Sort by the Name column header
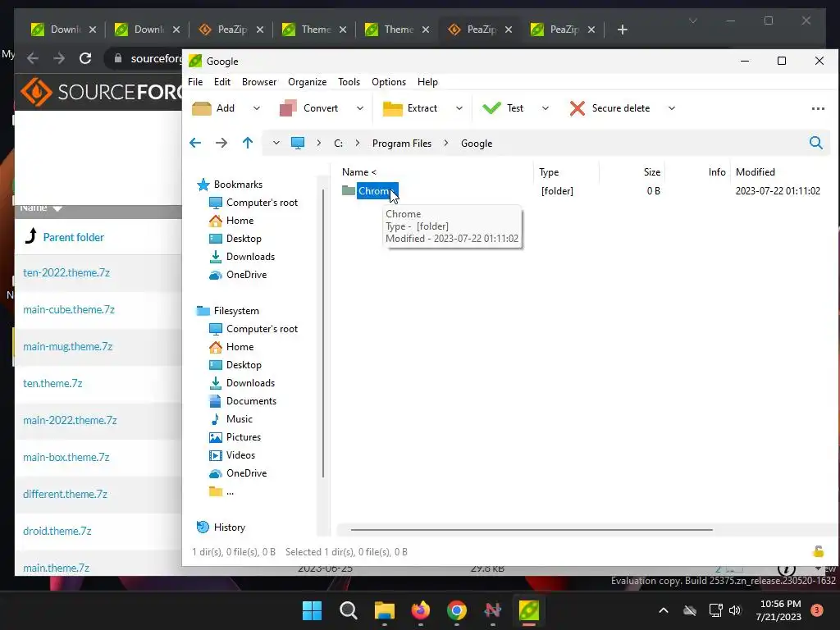Screen dimensions: 840x630 click(359, 172)
